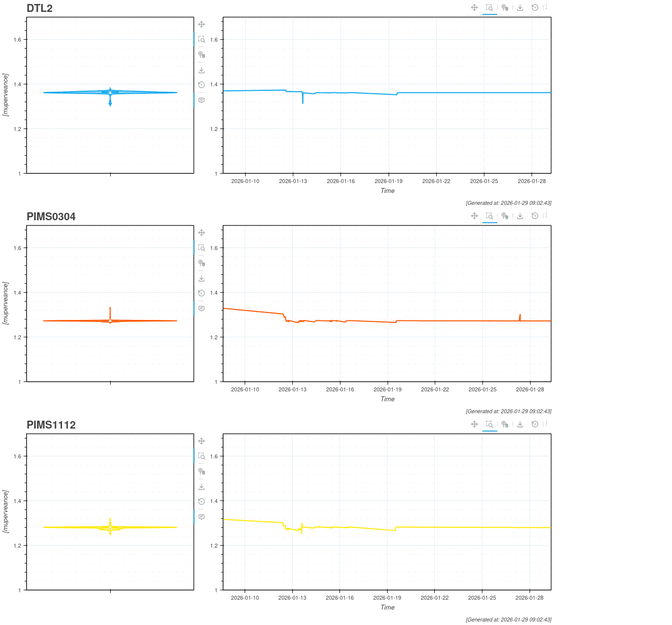Expand three-dot menu above PIMS0304 time chart
This screenshot has width=672, height=625.
coord(546,216)
